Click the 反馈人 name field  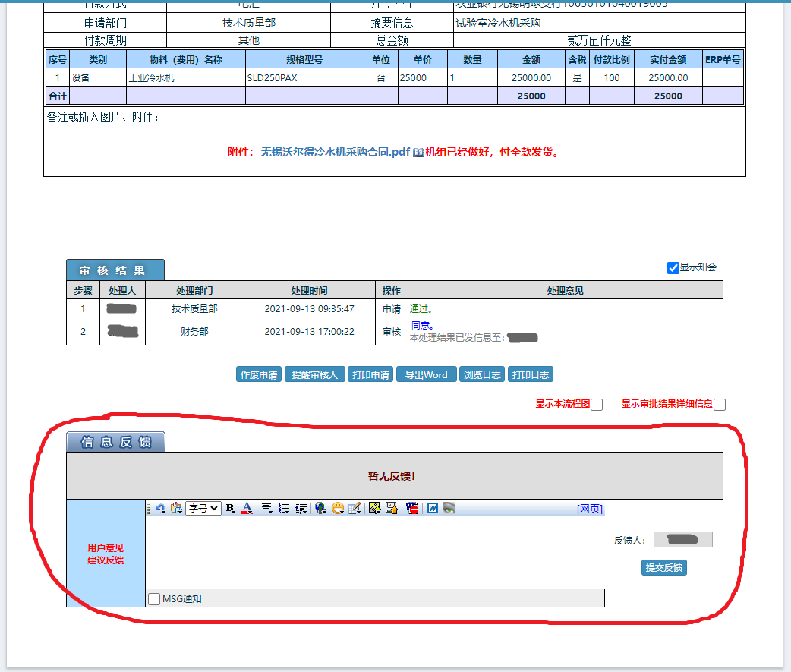tap(683, 539)
